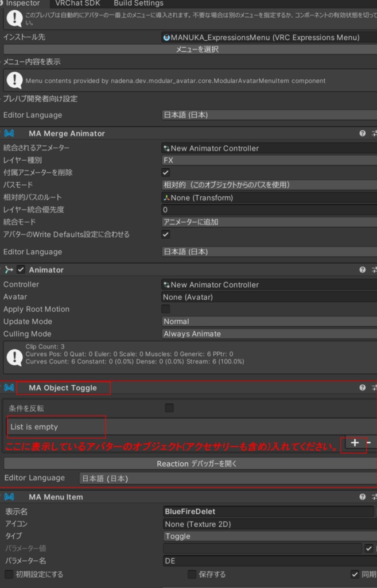
Task: Open preset settings icon of MA Object Toggle
Action: pyautogui.click(x=374, y=388)
